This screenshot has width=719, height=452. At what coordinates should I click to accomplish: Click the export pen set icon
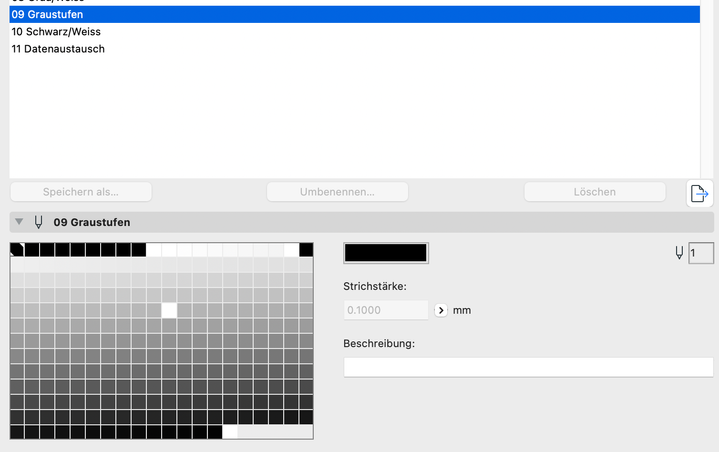(699, 193)
